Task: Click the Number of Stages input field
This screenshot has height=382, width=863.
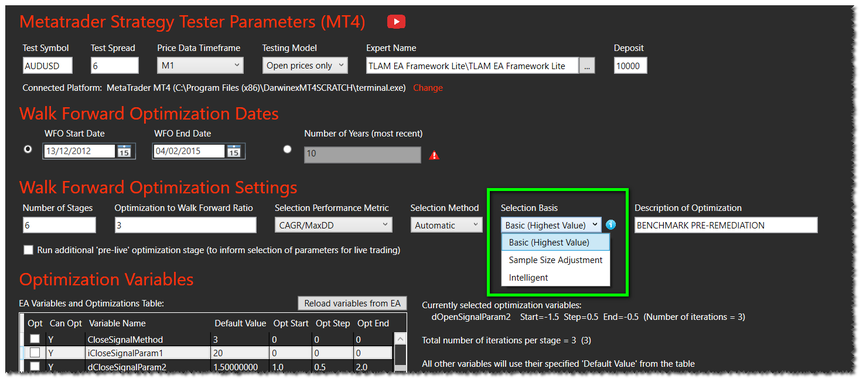Action: [59, 225]
